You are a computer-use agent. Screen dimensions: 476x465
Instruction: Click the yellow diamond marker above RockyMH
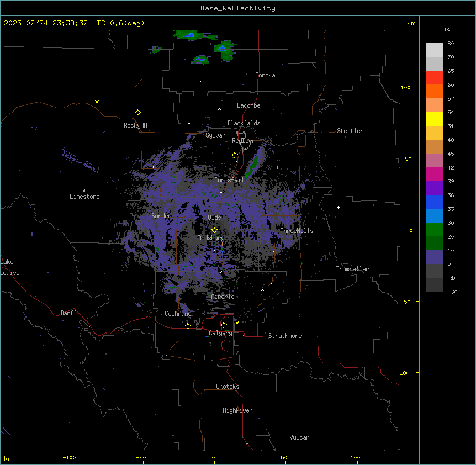138,113
